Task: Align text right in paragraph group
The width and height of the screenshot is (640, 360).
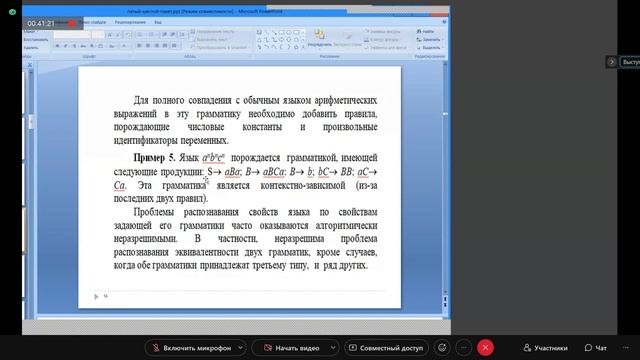Action: (156, 46)
